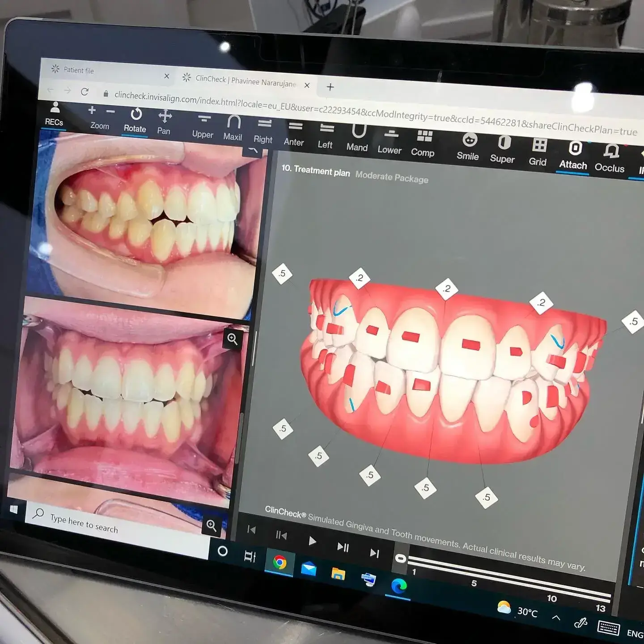This screenshot has height=644, width=644.
Task: Switch to the Left view
Action: [326, 136]
